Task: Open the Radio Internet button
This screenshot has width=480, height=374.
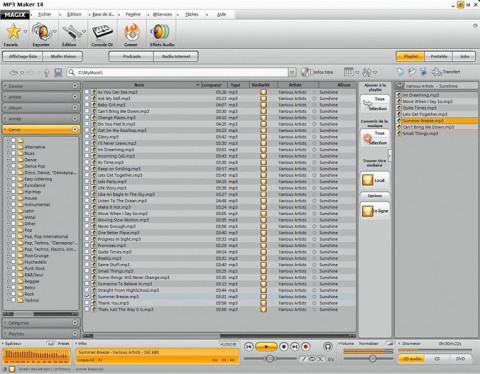Action: [176, 56]
